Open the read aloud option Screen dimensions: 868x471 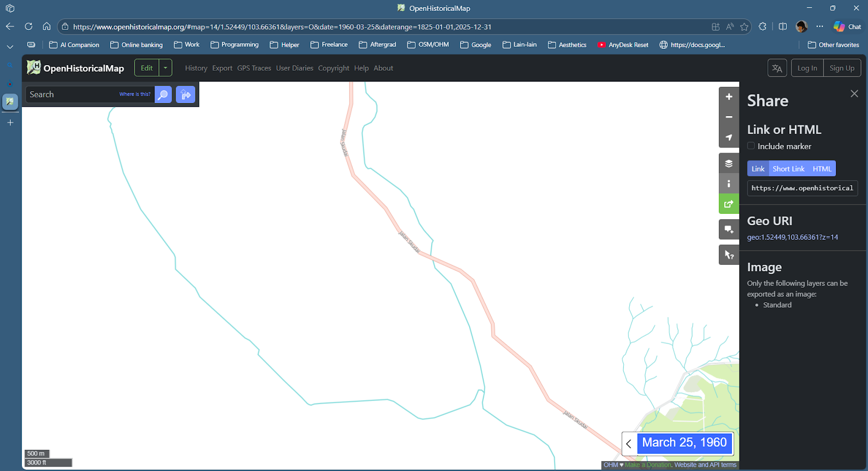(730, 27)
